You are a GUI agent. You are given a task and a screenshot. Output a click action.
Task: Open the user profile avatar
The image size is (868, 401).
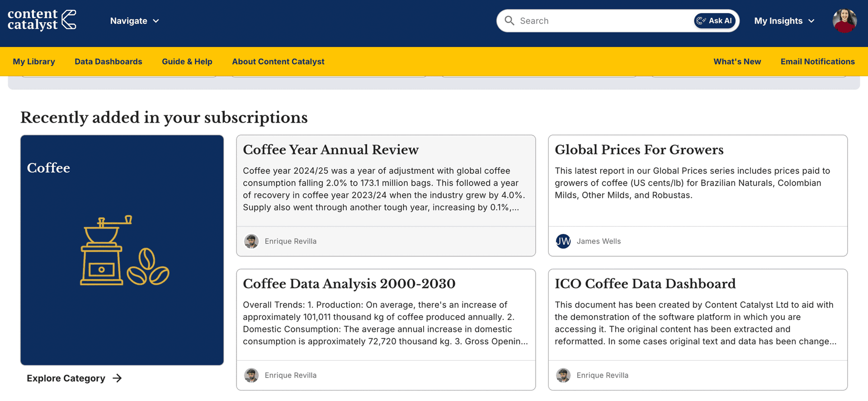point(844,21)
